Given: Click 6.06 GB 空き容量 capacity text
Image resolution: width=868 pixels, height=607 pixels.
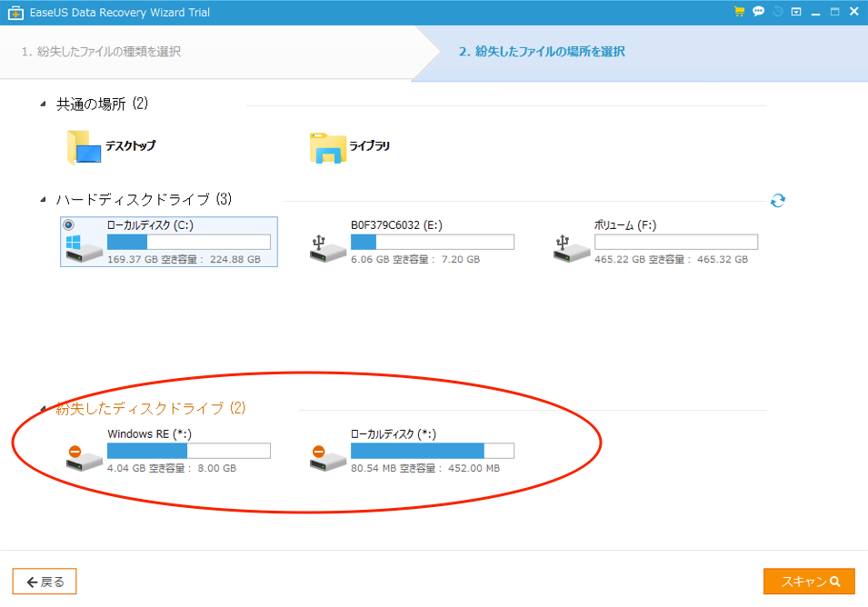Looking at the screenshot, I should pyautogui.click(x=415, y=260).
